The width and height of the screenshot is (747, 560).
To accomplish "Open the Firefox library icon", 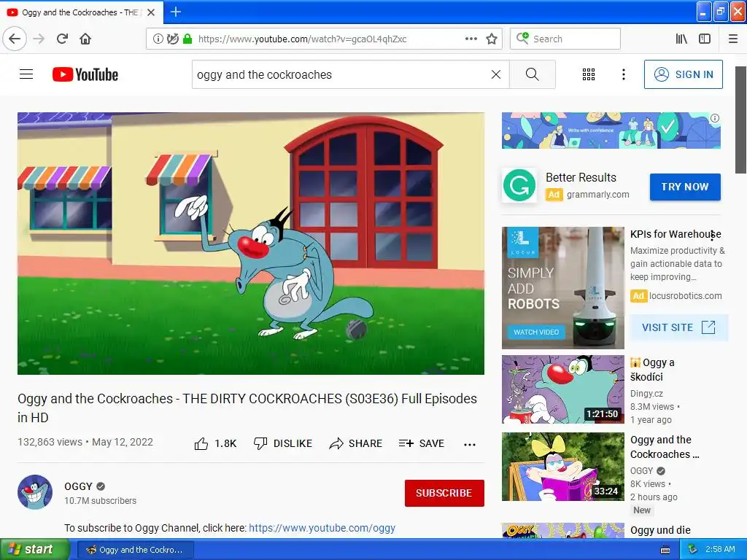I will (681, 39).
